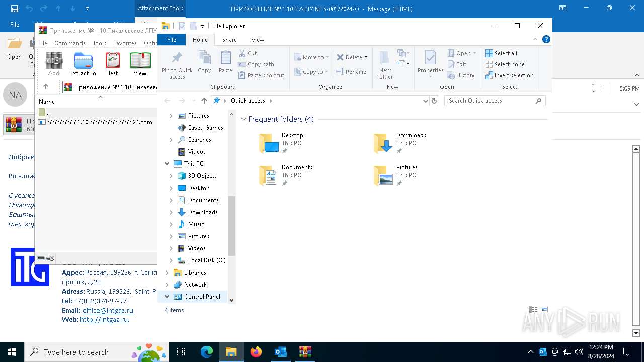Open WinRAR Favorites menu
The height and width of the screenshot is (362, 644).
pyautogui.click(x=125, y=43)
